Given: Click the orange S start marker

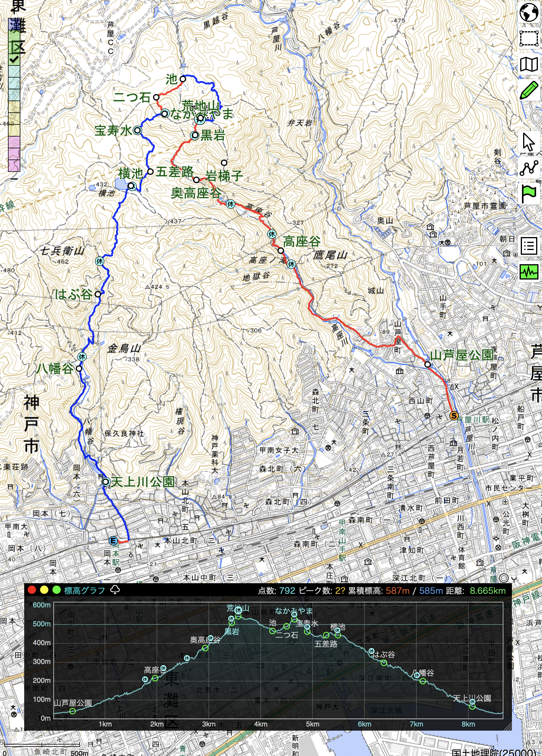Looking at the screenshot, I should tap(453, 416).
